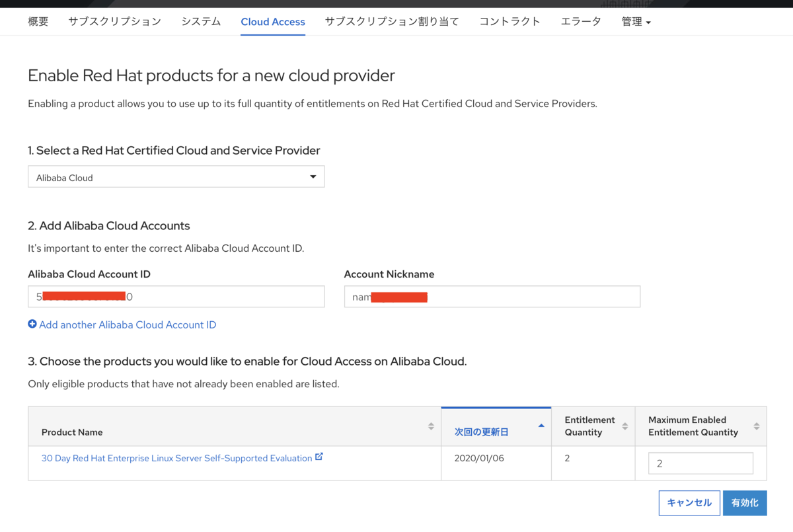The width and height of the screenshot is (793, 532).
Task: Click the 有効化 button
Action: [745, 503]
